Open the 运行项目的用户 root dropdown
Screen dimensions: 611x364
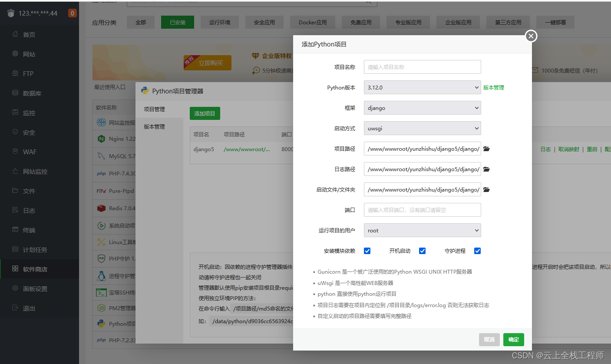coord(422,230)
